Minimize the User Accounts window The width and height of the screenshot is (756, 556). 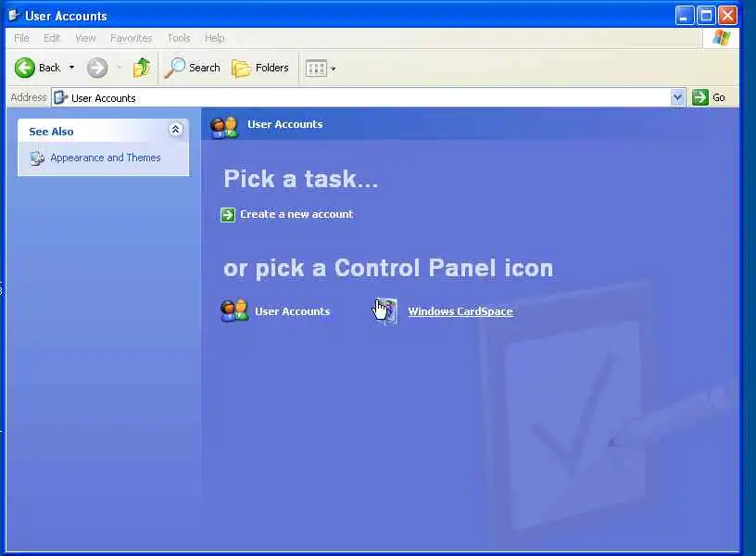click(x=684, y=16)
